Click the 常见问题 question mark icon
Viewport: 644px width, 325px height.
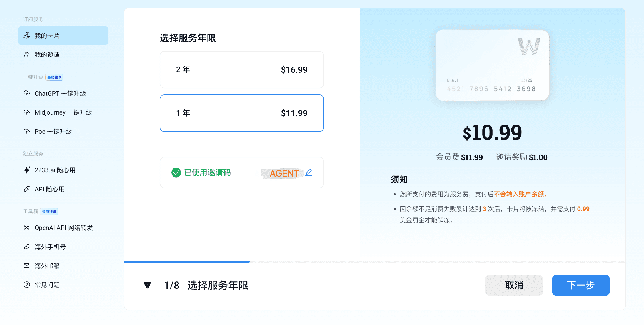tap(27, 285)
